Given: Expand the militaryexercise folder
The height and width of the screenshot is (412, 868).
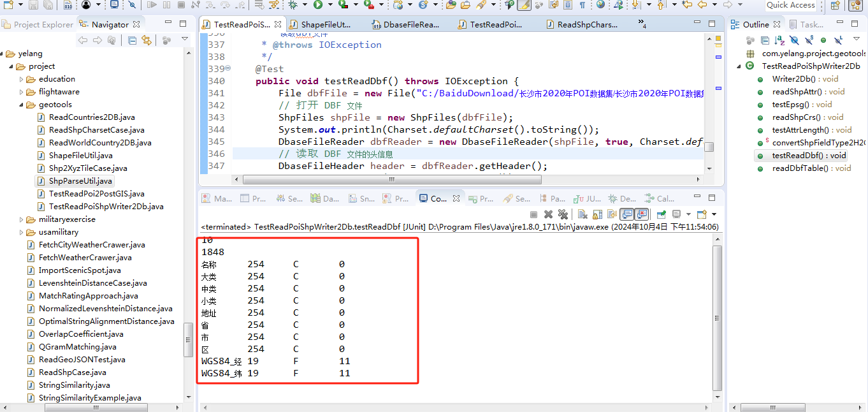Looking at the screenshot, I should coord(22,219).
